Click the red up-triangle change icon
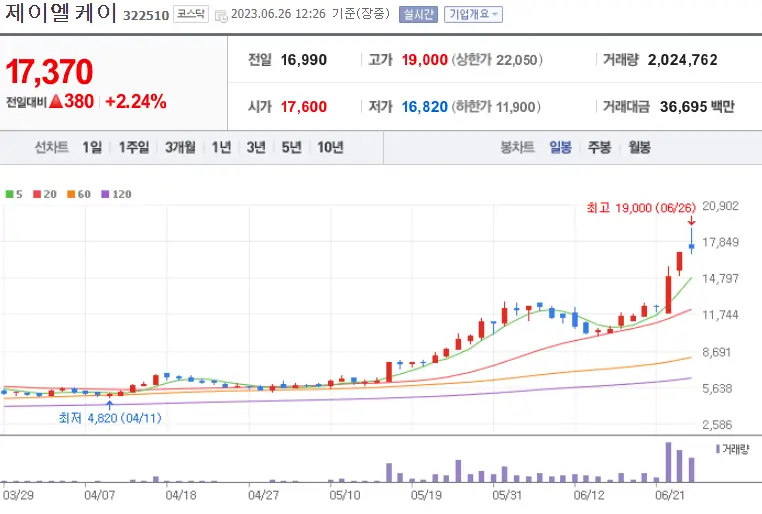Image resolution: width=762 pixels, height=514 pixels. pyautogui.click(x=56, y=101)
